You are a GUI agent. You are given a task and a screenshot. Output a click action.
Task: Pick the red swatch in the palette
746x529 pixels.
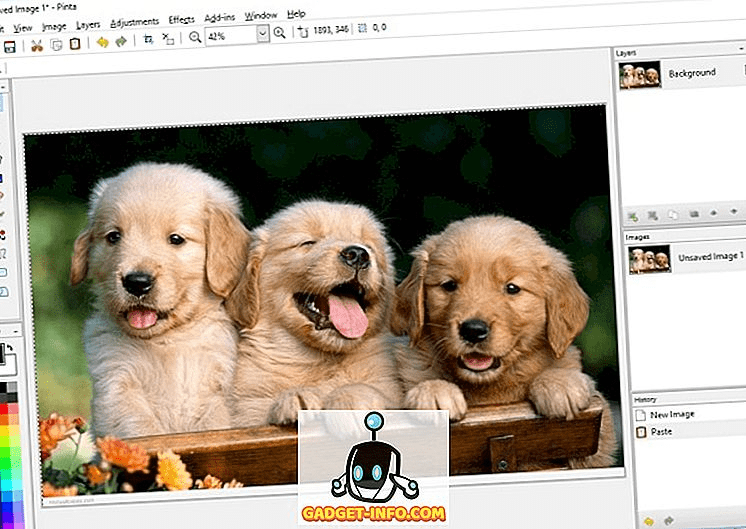click(3, 410)
